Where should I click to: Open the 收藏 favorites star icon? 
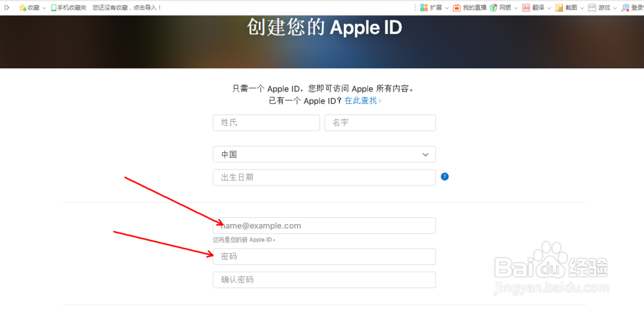[x=22, y=8]
